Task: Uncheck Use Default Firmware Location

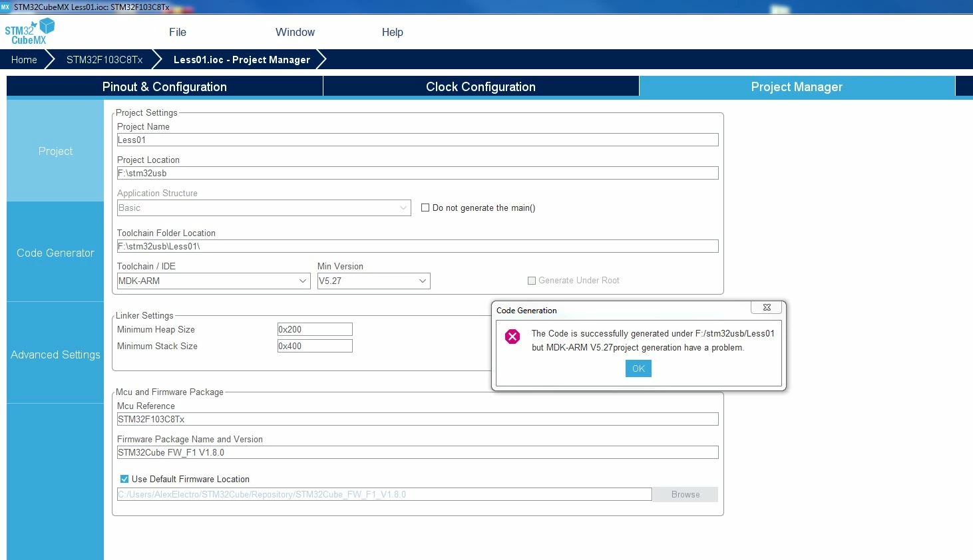Action: [124, 479]
